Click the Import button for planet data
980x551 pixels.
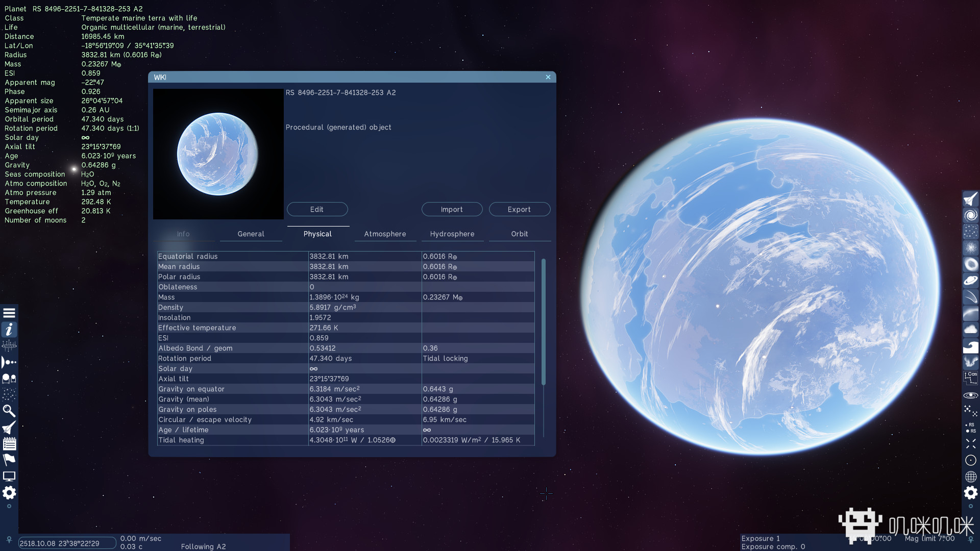point(452,209)
